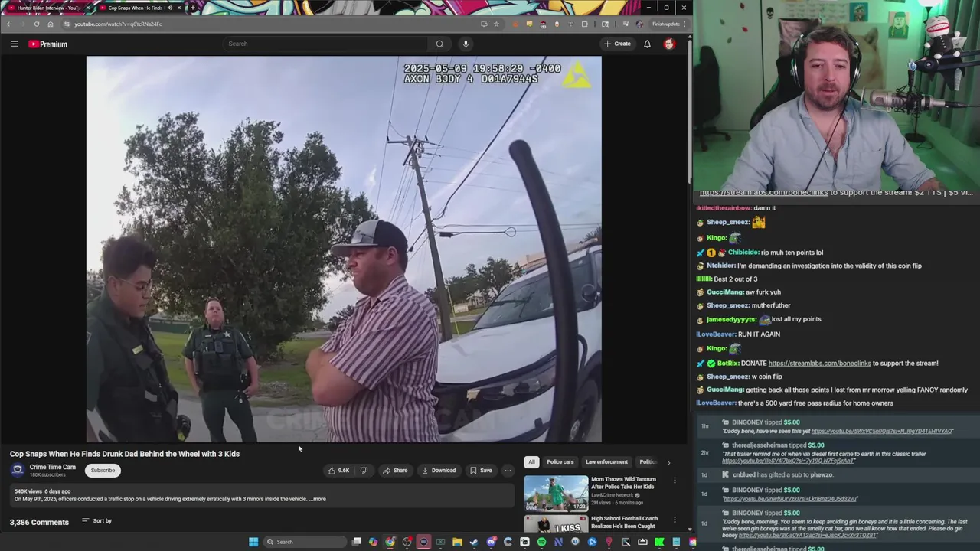The image size is (980, 551).
Task: Open the Create menu button
Action: click(x=617, y=44)
